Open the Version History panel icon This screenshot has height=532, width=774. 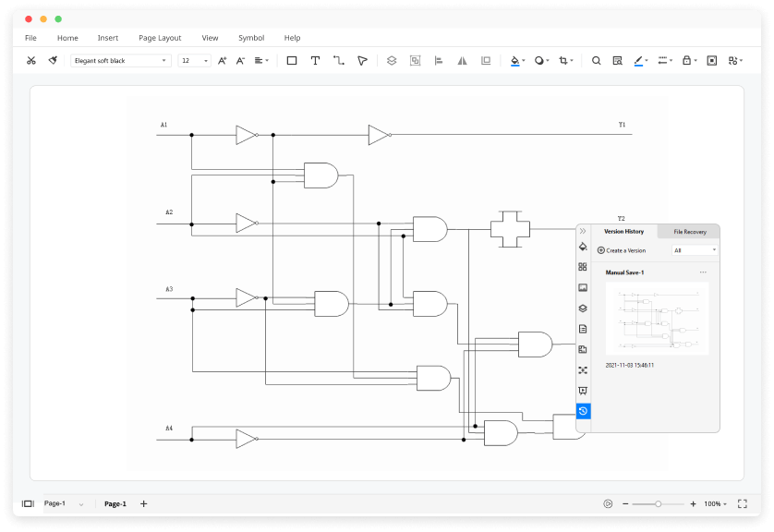coord(583,410)
